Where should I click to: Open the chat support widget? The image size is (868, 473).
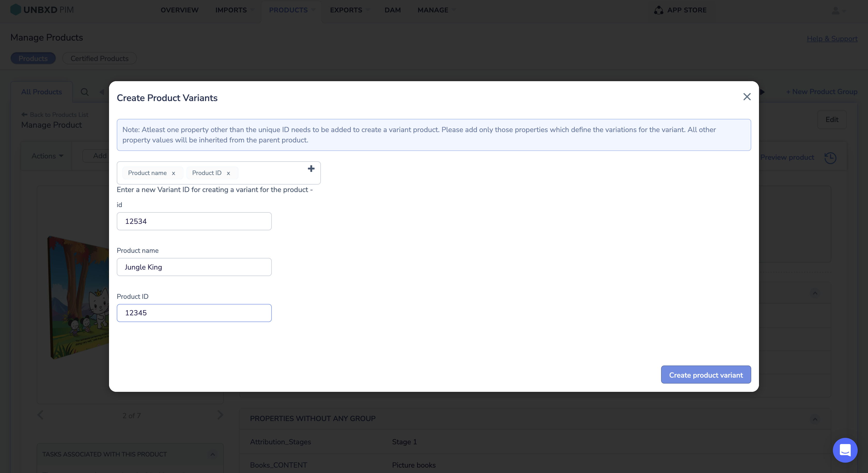(845, 450)
